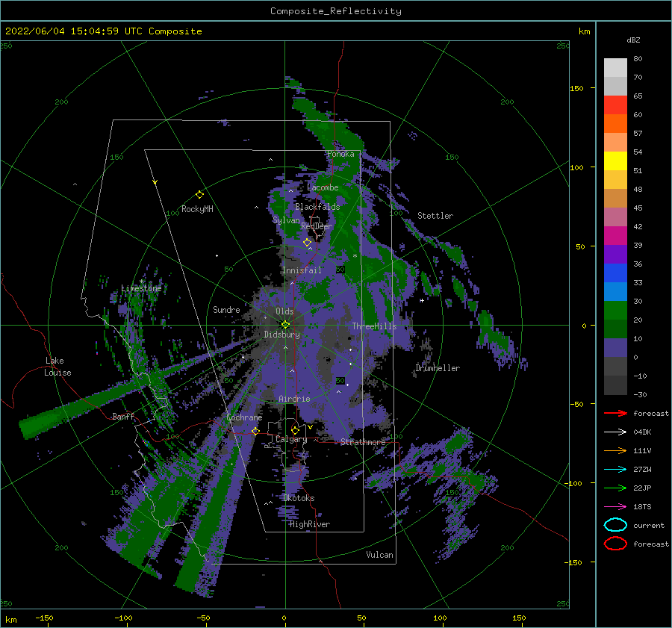The image size is (672, 628).
Task: Click the Lacombe town label
Action: [323, 187]
